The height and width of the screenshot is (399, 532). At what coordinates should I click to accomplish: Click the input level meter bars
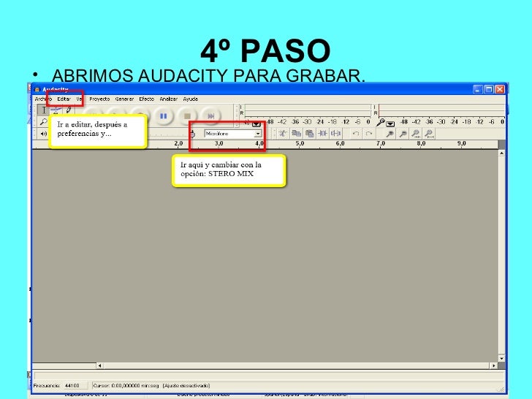coord(441,110)
